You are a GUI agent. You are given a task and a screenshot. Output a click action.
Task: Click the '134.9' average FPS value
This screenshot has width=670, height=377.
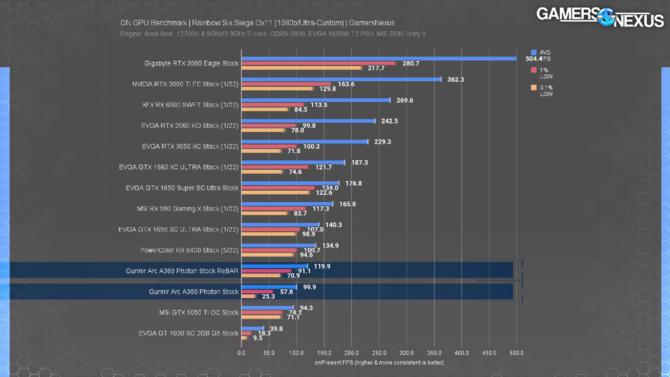330,245
